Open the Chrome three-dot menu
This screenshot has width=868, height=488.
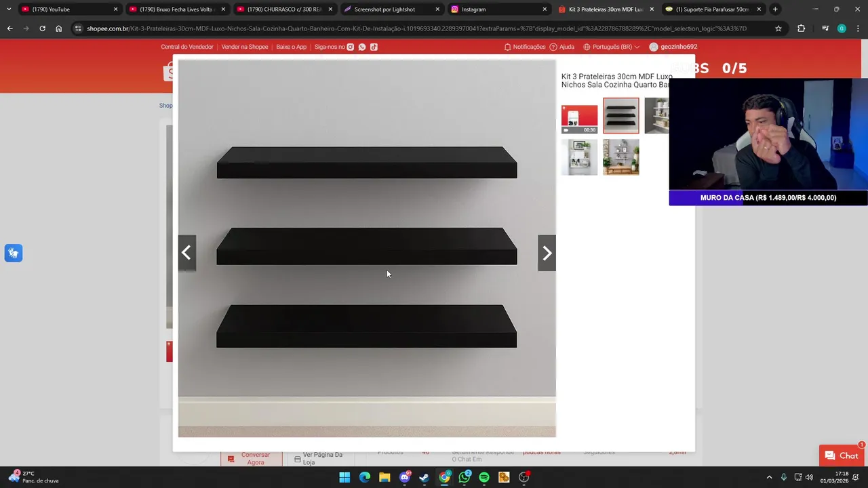point(857,28)
